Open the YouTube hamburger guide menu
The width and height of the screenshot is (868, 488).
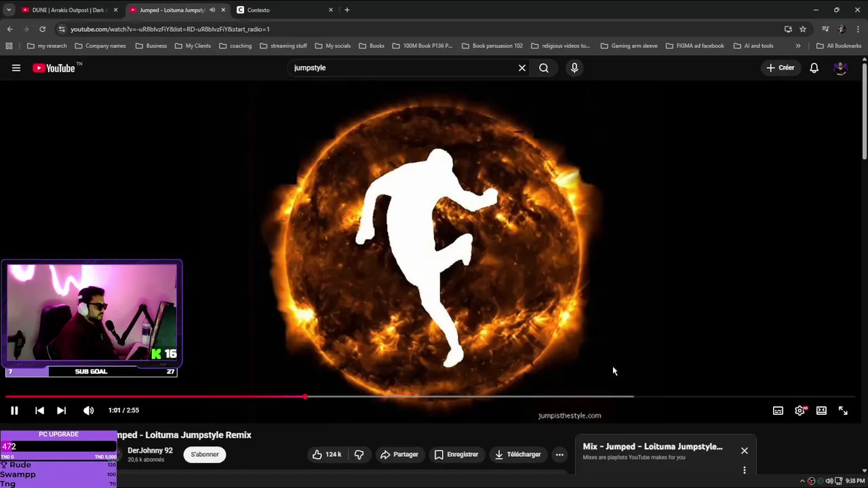click(x=16, y=68)
